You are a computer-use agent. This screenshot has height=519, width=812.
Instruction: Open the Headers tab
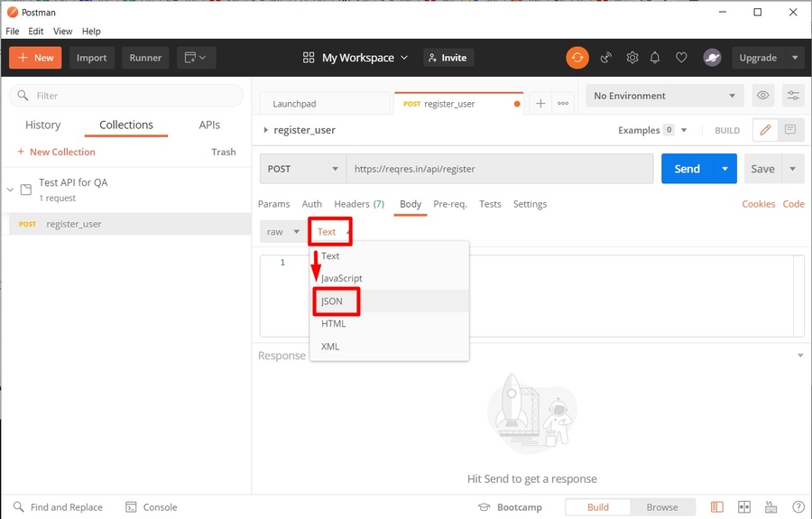(x=358, y=204)
